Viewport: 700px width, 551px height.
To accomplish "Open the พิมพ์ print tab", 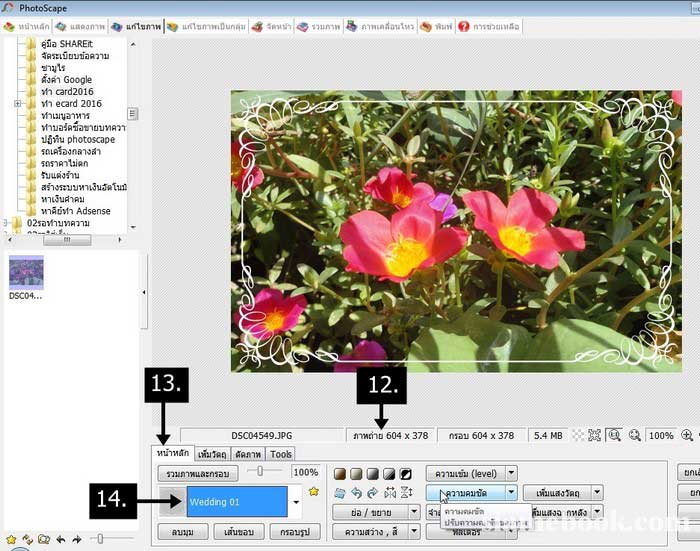I will click(x=436, y=27).
